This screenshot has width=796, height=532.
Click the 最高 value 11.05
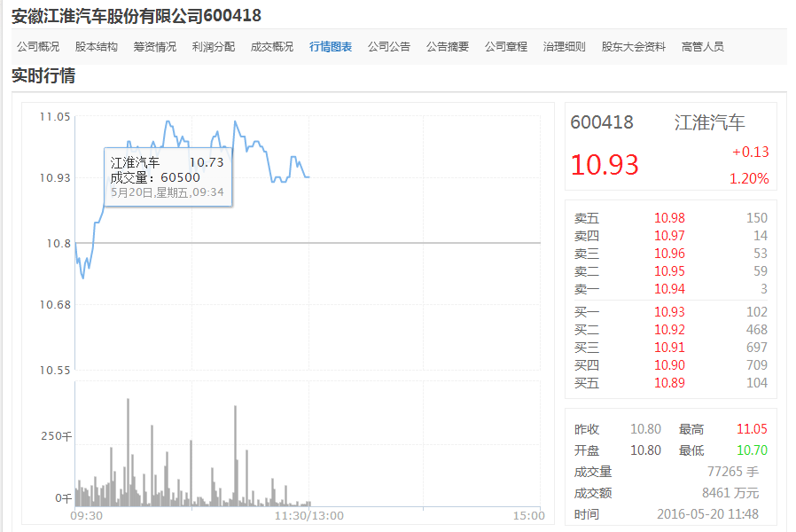point(752,429)
